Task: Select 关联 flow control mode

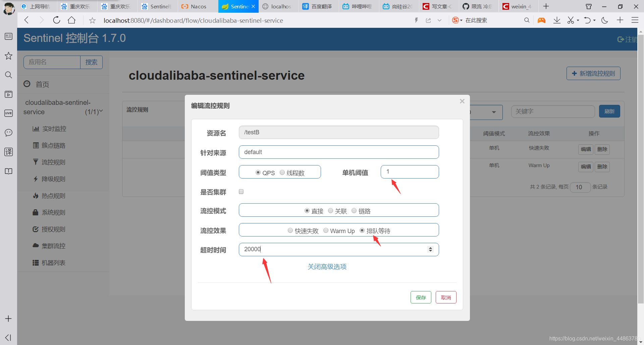Action: point(330,211)
